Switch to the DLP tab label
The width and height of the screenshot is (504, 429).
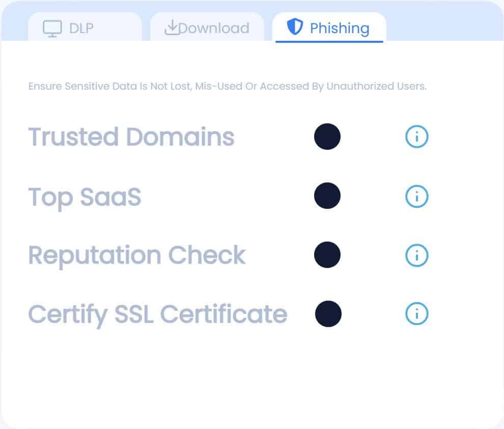point(81,29)
